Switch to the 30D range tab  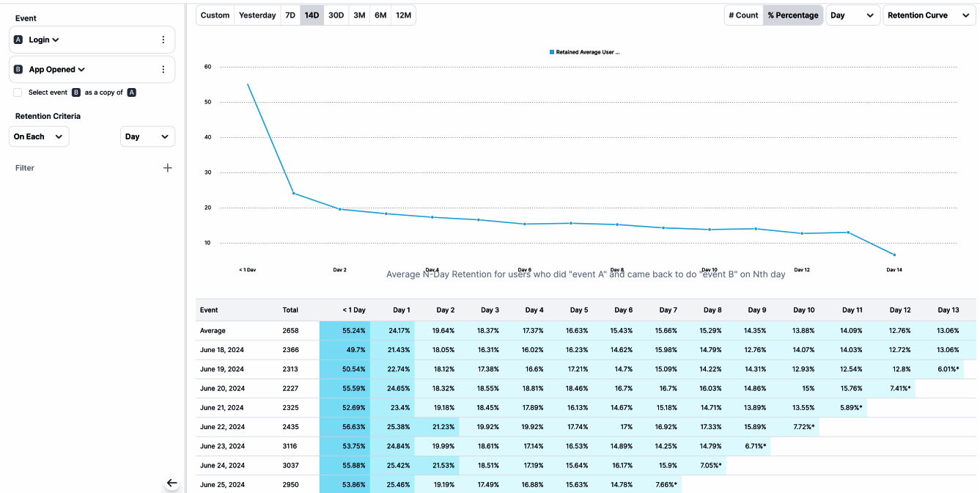tap(336, 15)
